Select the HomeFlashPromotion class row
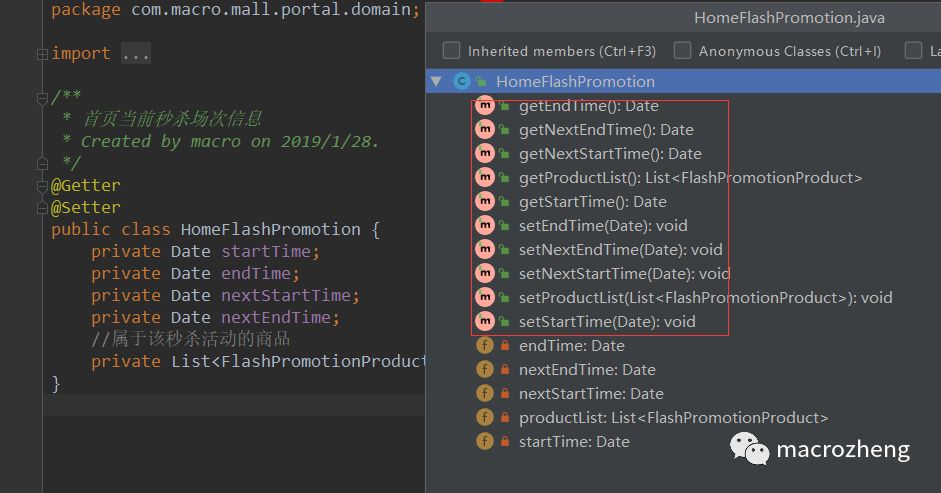This screenshot has height=493, width=941. click(683, 81)
